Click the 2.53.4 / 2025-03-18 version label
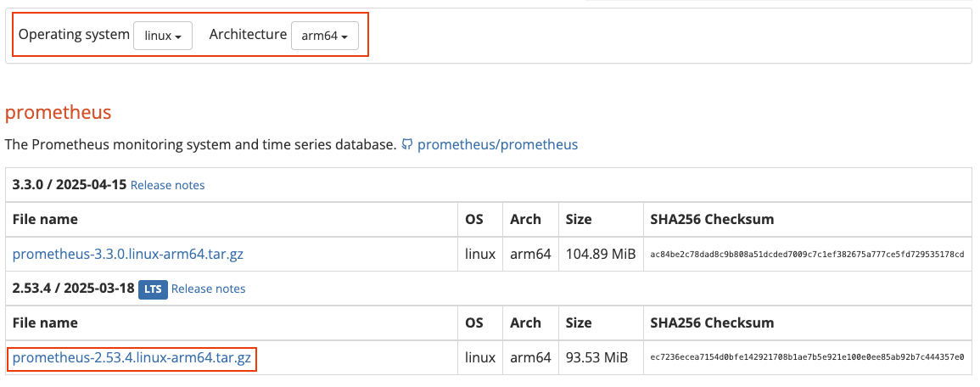This screenshot has width=980, height=387. 73,289
